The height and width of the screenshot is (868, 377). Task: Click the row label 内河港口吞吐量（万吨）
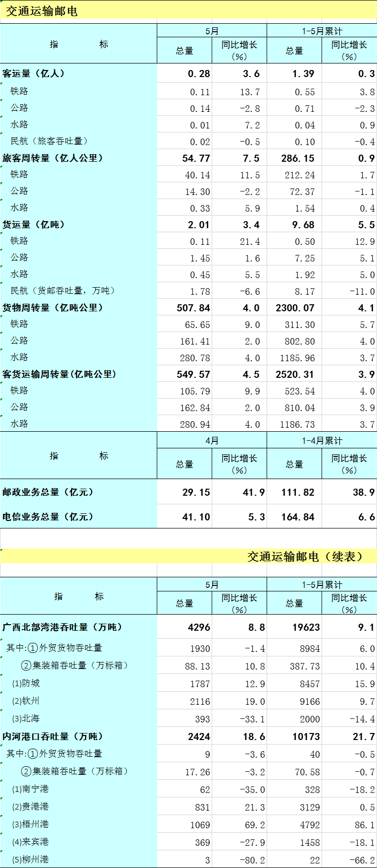[53, 737]
